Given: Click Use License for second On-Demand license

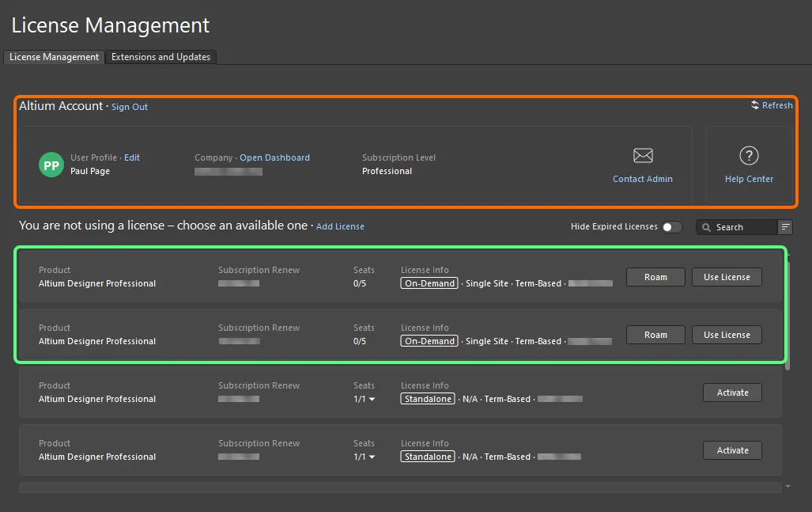Looking at the screenshot, I should coord(727,335).
